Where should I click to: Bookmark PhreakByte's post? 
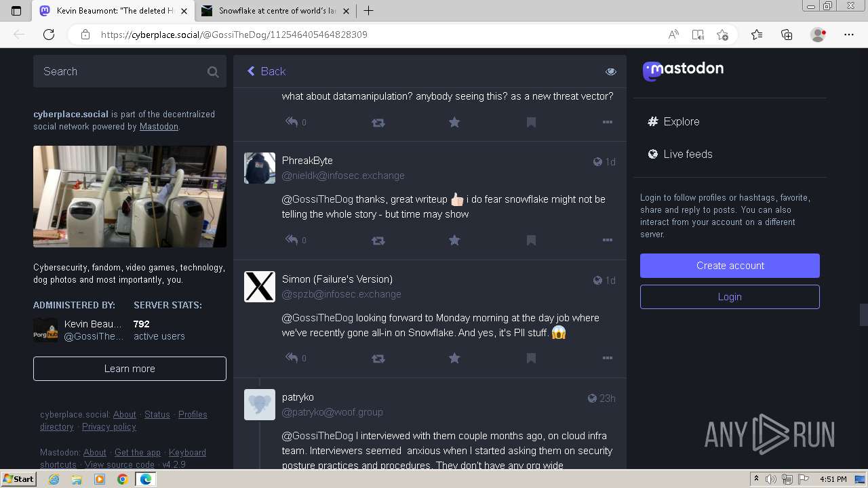pyautogui.click(x=531, y=240)
